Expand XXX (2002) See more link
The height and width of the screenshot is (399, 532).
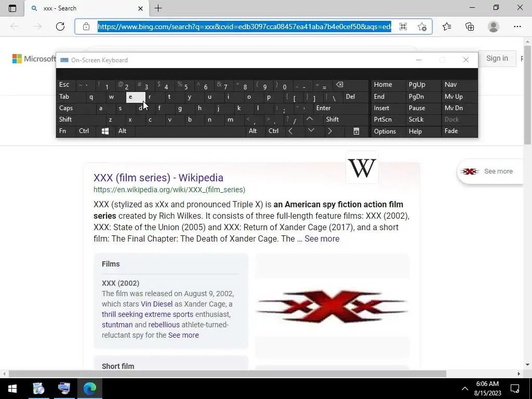(183, 335)
